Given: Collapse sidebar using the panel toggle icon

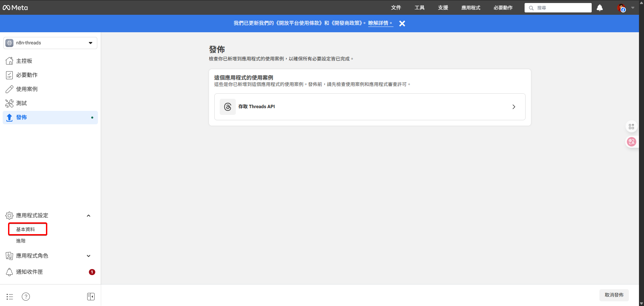Looking at the screenshot, I should pos(91,297).
